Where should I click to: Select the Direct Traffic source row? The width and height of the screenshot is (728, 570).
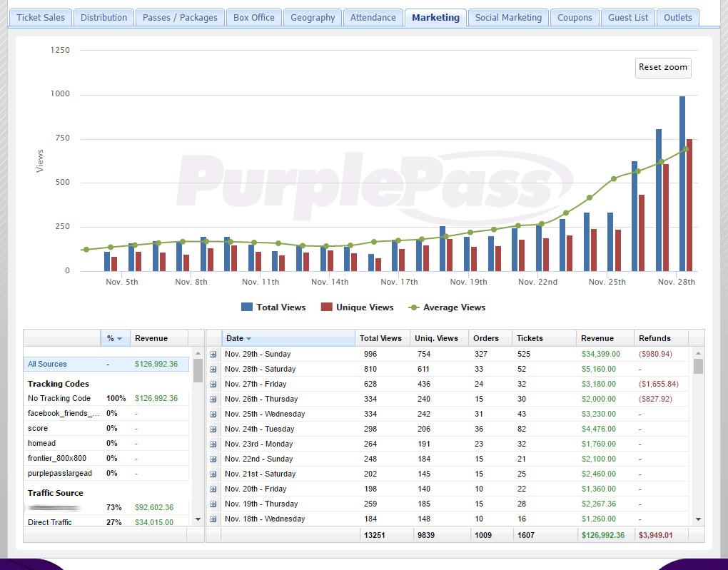pyautogui.click(x=106, y=521)
